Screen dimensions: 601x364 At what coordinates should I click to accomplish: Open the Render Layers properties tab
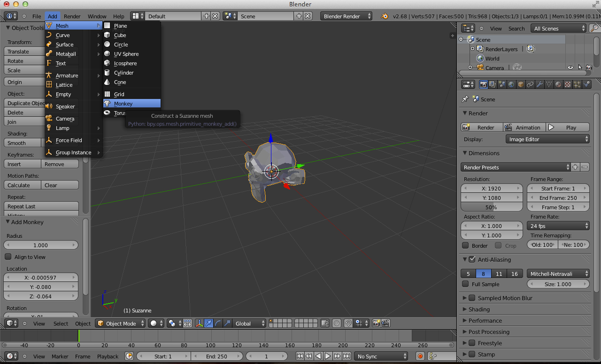coord(493,84)
